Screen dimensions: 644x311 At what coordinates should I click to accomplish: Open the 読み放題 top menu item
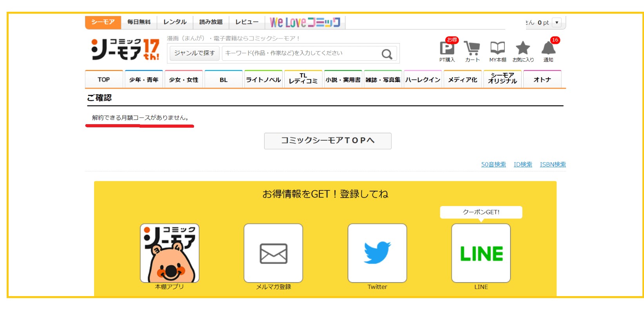211,22
